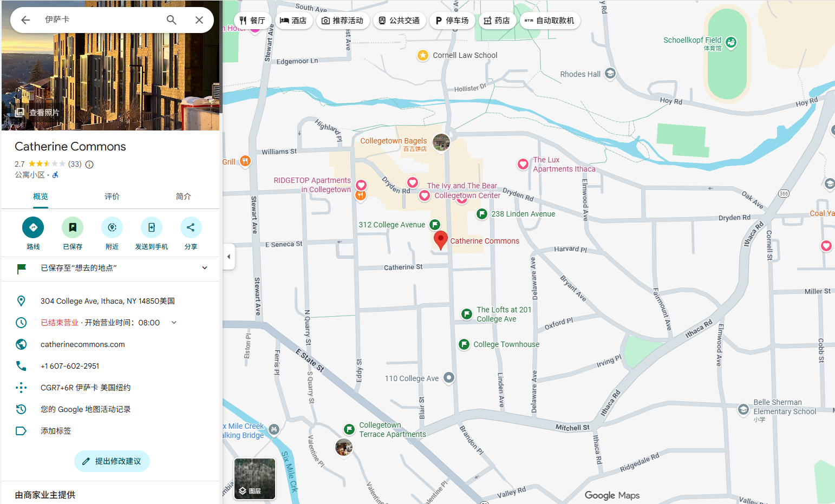
Task: Click the red Catherine Commons map pin
Action: coord(441,239)
